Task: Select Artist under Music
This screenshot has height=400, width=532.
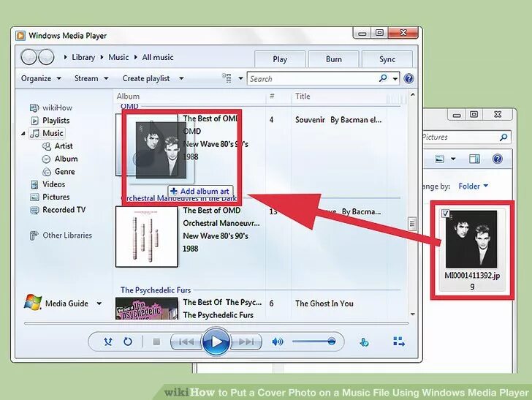Action: [x=57, y=146]
